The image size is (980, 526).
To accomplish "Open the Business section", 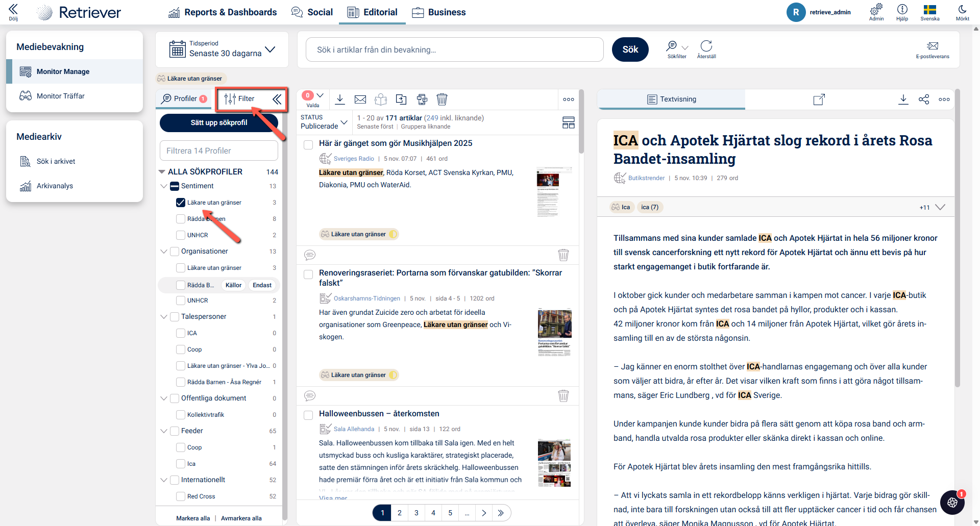I will pos(439,12).
